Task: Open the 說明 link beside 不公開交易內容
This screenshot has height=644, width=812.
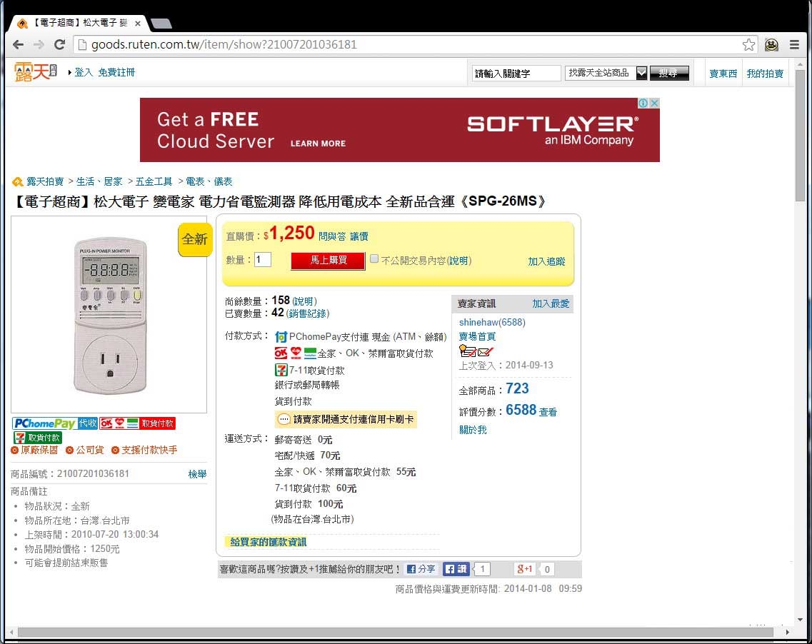Action: coord(459,261)
